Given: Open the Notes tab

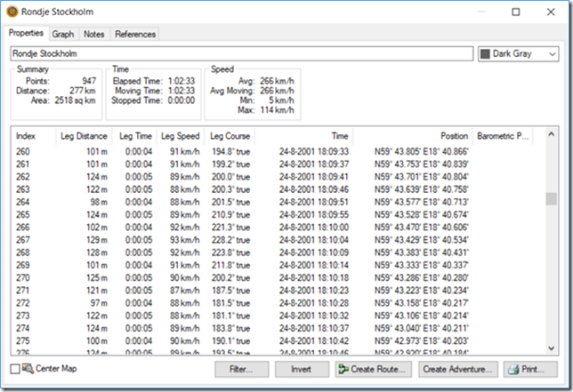Looking at the screenshot, I should tap(93, 34).
